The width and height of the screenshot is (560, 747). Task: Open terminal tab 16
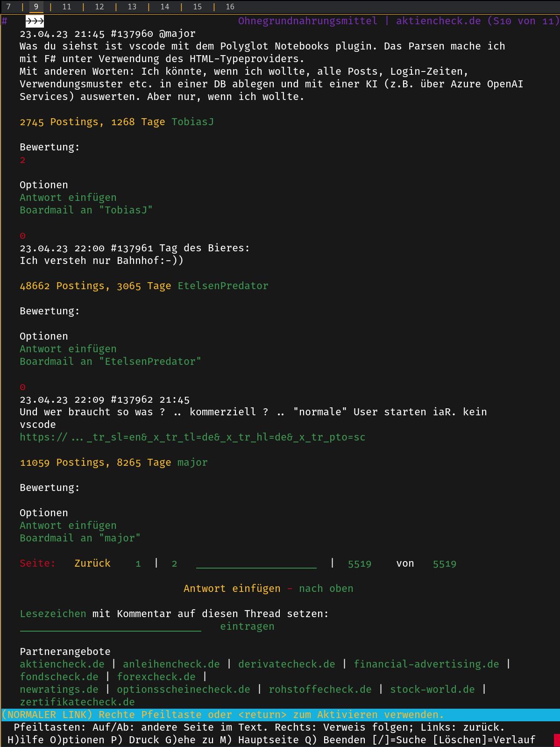click(230, 7)
